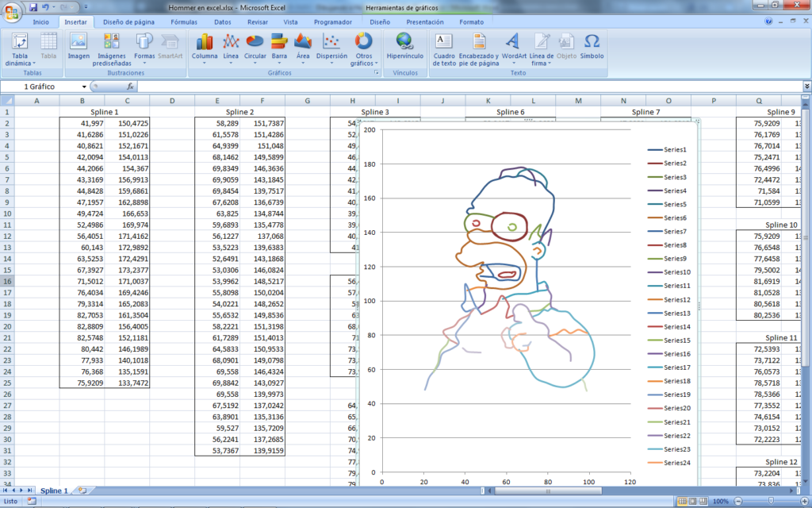
Task: Add Encabezado y pie de página
Action: 478,50
